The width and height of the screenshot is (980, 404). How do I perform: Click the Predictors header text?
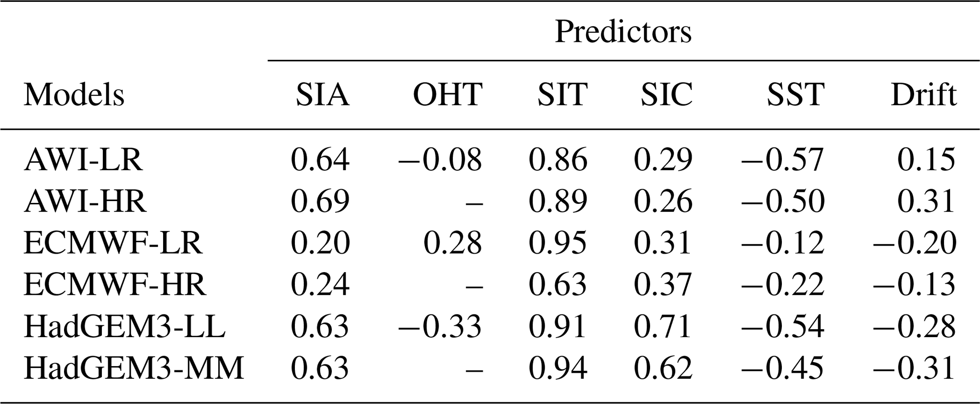pyautogui.click(x=623, y=32)
